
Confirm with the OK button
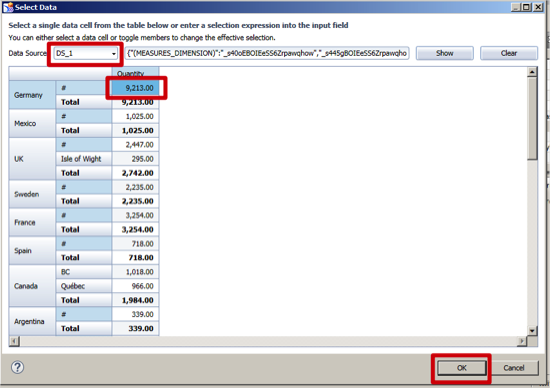(x=462, y=368)
